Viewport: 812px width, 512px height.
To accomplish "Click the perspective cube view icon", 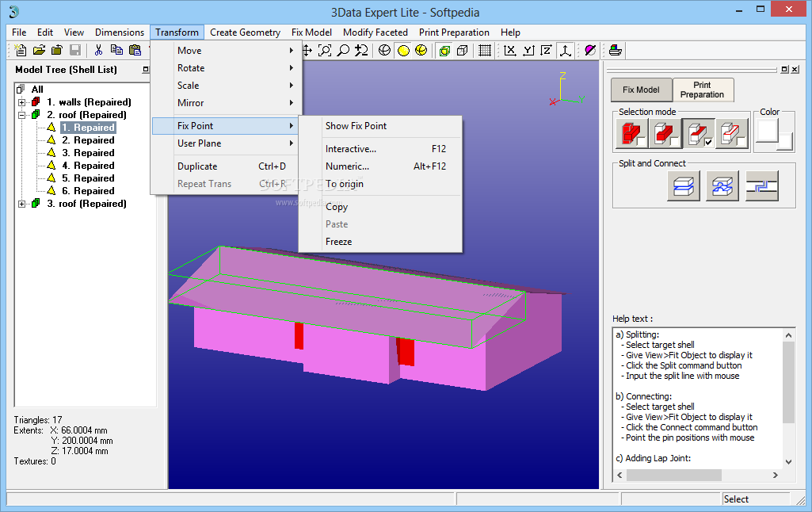I will [x=463, y=50].
